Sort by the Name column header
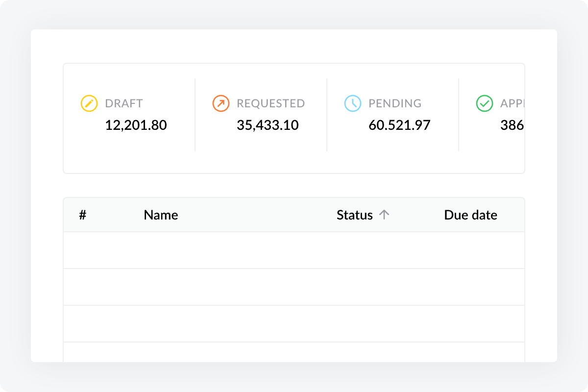Screen dimensions: 588x392 tap(161, 215)
